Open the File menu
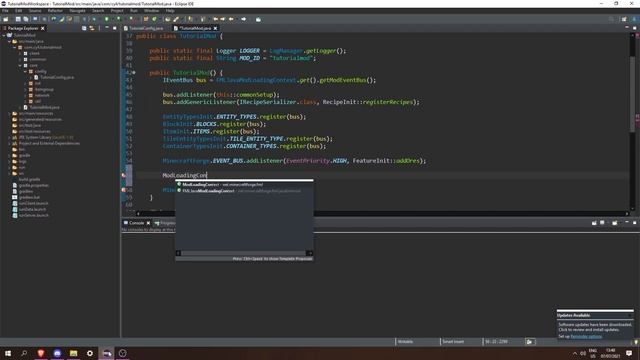Viewport: 640px width, 360px height. [x=5, y=11]
